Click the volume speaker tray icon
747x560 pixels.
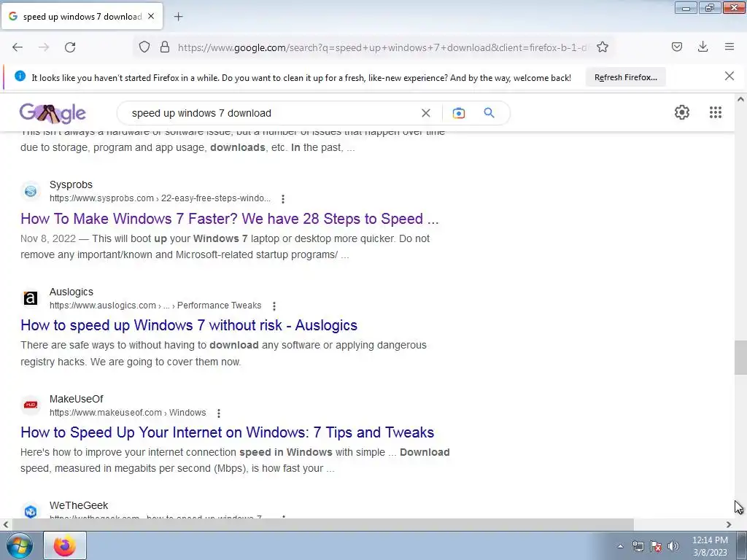[x=673, y=546]
